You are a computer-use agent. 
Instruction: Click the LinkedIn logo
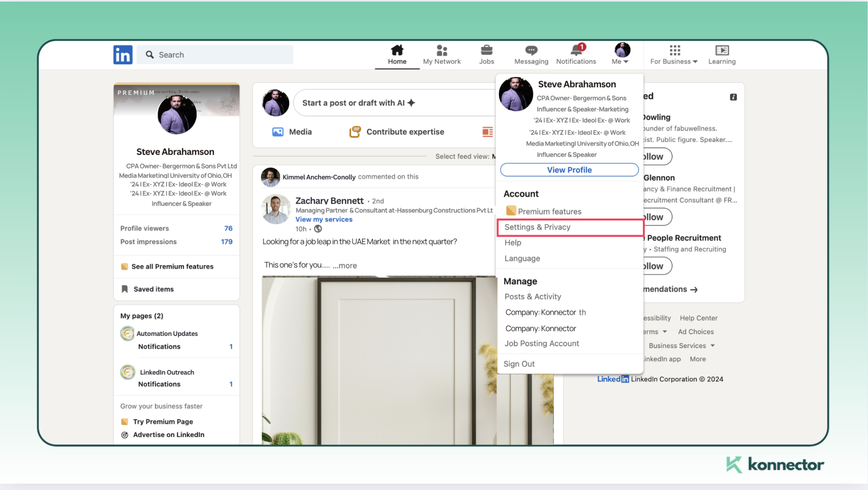click(x=123, y=54)
